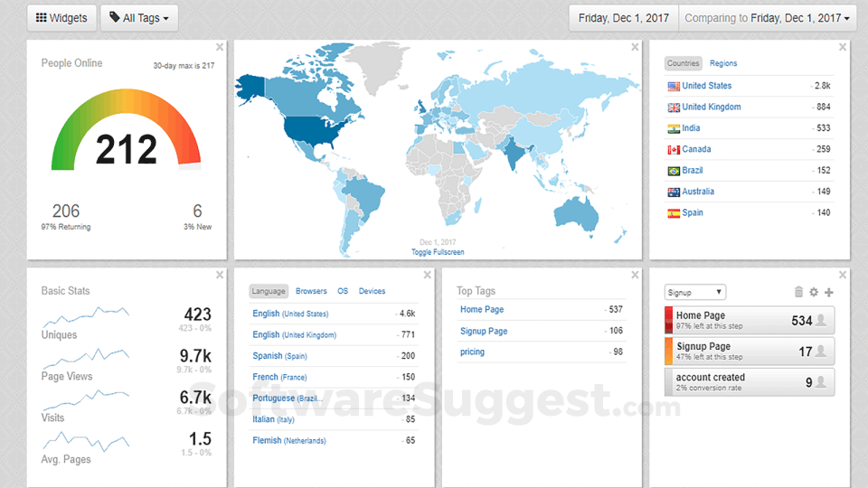Click person icon on account created step

pos(822,381)
